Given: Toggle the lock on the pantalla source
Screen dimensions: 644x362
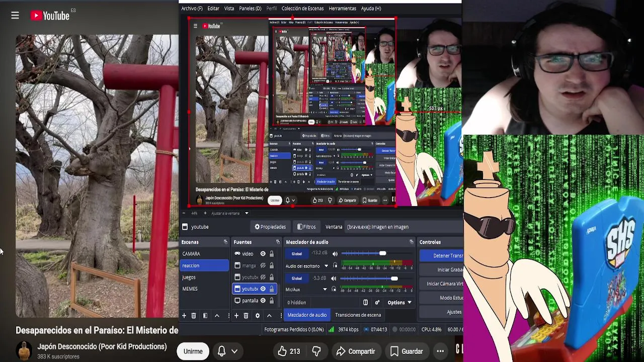Looking at the screenshot, I should [x=272, y=301].
